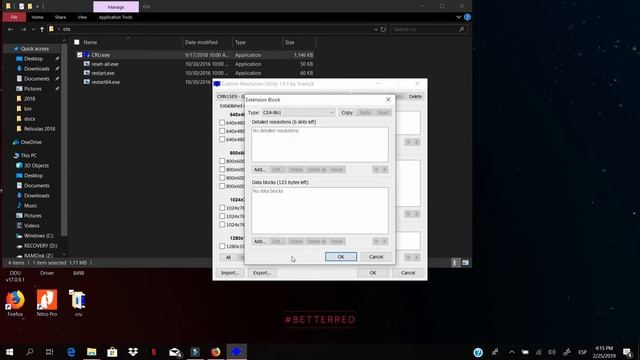Select reset-all.exe in the file list
Image resolution: width=640 pixels, height=360 pixels.
pos(105,64)
